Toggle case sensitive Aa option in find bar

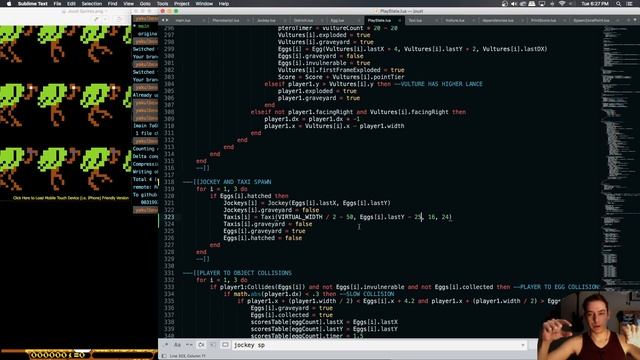pos(178,345)
